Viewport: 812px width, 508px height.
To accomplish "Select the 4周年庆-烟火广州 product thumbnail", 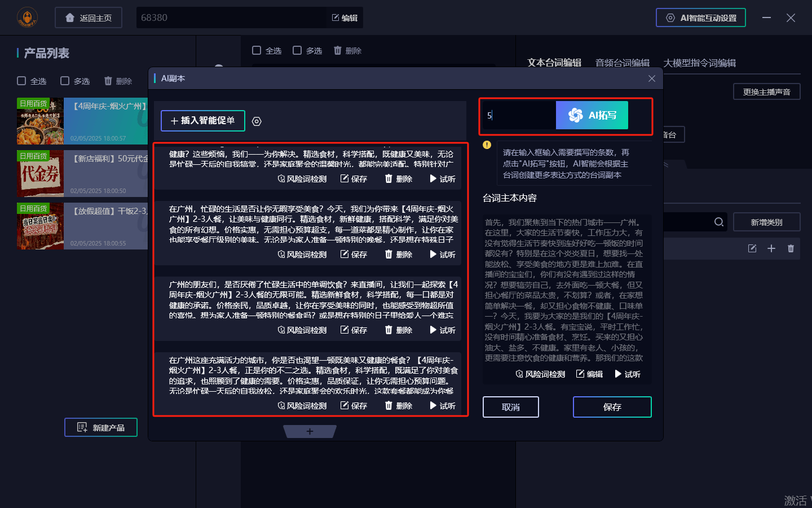I will coord(40,121).
